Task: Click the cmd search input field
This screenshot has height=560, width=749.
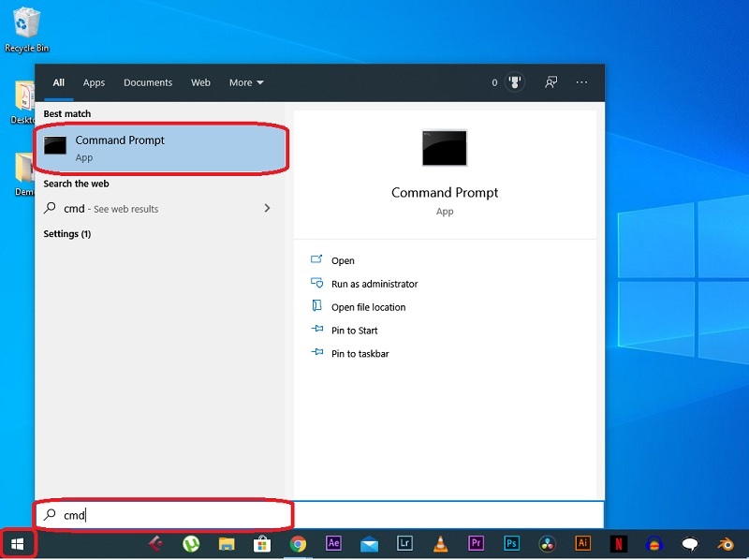Action: pyautogui.click(x=159, y=514)
